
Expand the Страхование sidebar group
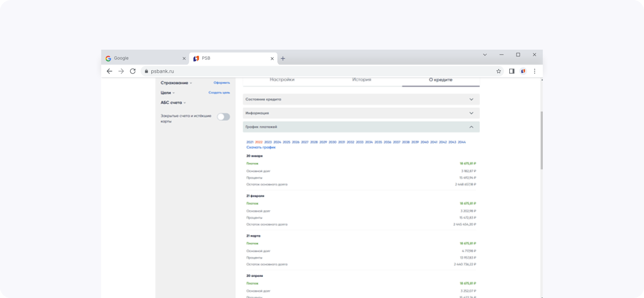tap(176, 83)
